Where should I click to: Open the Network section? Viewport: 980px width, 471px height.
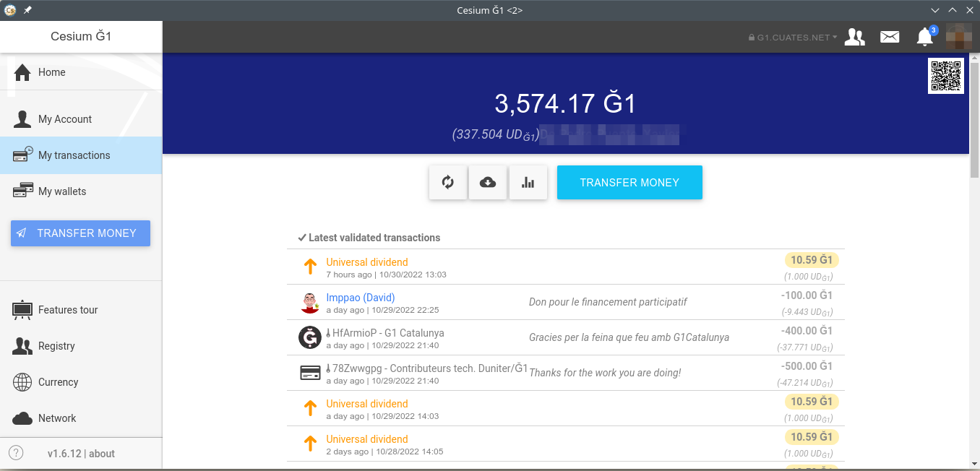[x=81, y=418]
